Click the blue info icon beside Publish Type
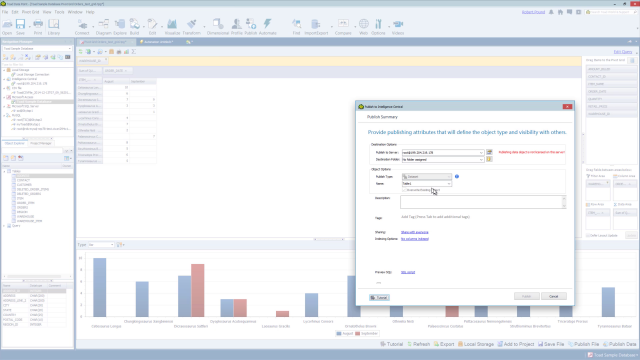 [457, 176]
